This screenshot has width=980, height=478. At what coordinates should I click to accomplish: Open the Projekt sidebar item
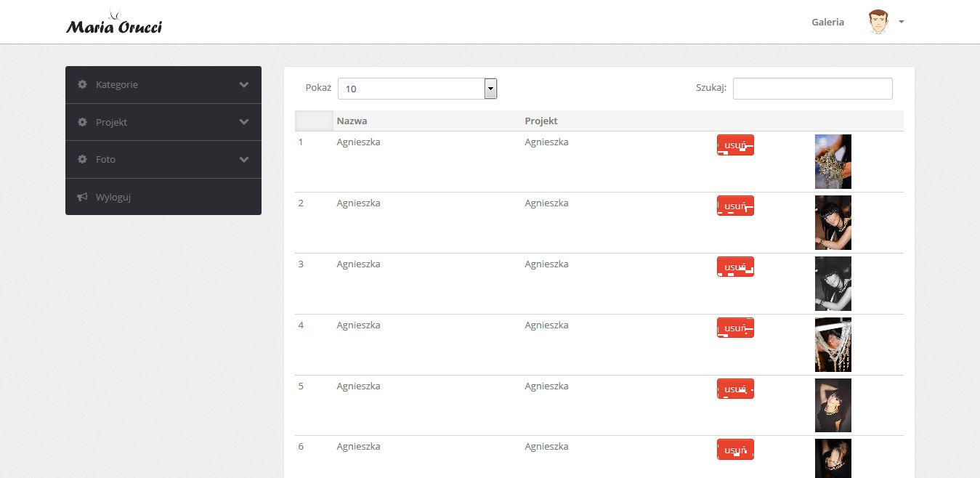tap(163, 122)
